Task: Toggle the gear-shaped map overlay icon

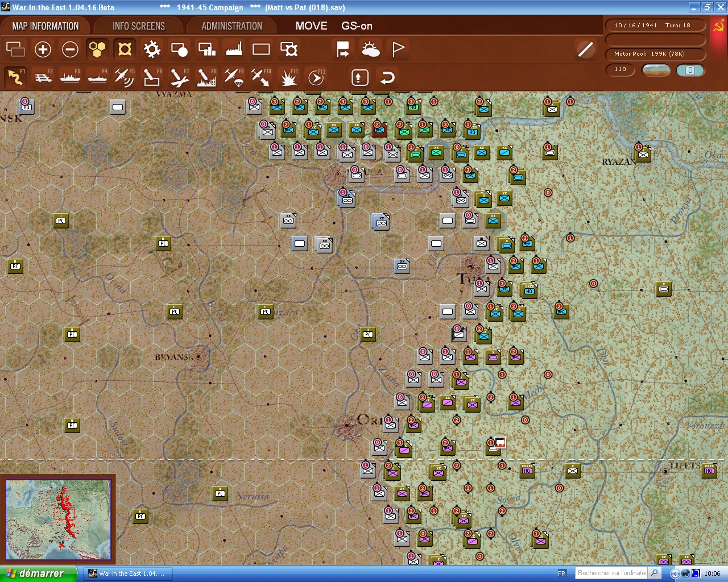Action: point(152,49)
